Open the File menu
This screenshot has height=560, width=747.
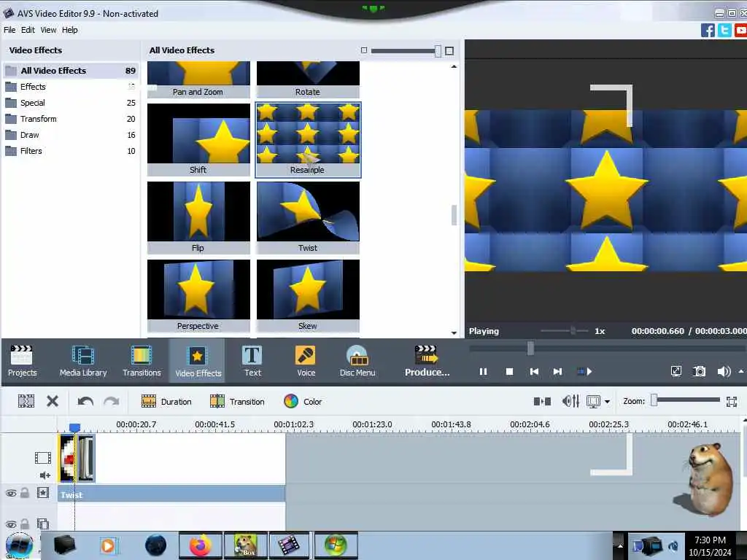point(9,30)
